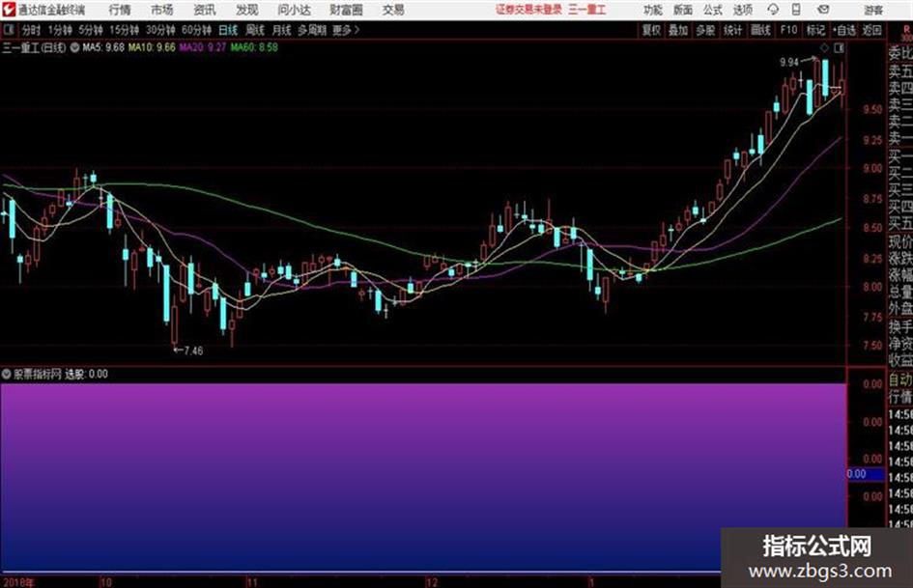The width and height of the screenshot is (913, 588).
Task: Switch to 分时 chart tab
Action: tap(31, 30)
